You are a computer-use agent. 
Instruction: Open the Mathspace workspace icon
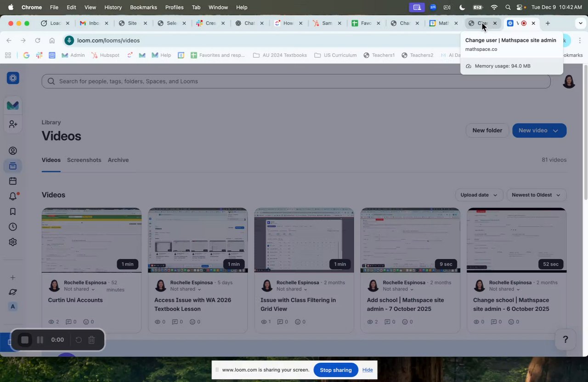[x=13, y=105]
